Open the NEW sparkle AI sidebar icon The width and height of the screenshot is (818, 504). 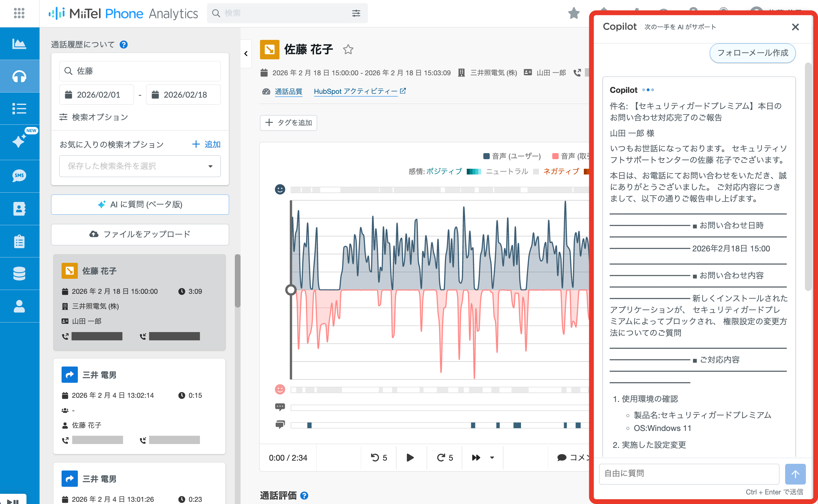[19, 141]
